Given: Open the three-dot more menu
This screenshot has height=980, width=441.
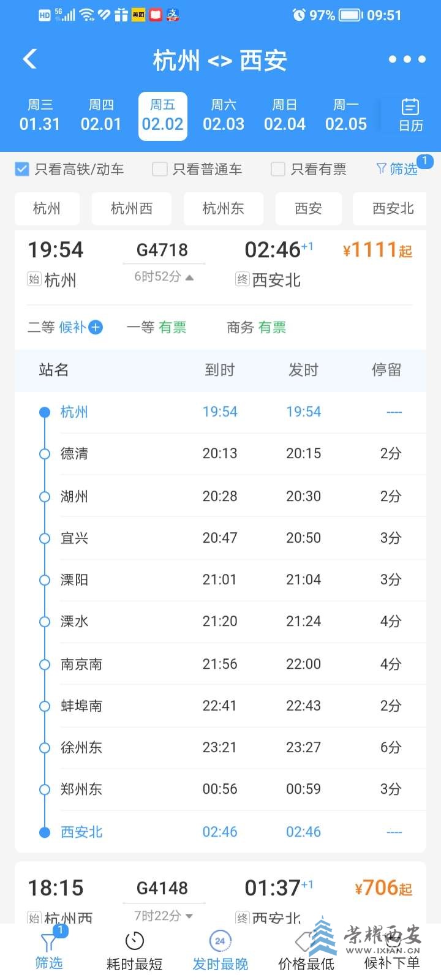Looking at the screenshot, I should [x=407, y=59].
